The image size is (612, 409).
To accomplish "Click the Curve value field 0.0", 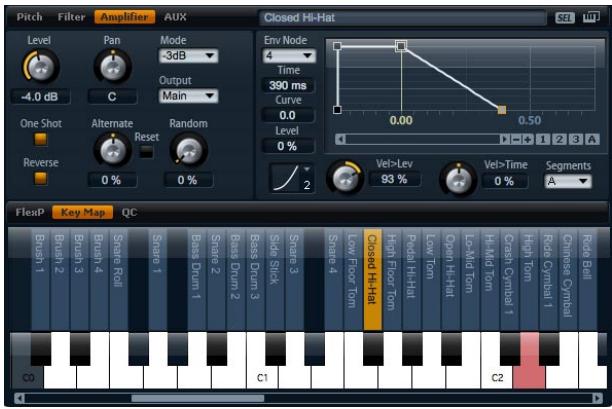I will 288,116.
